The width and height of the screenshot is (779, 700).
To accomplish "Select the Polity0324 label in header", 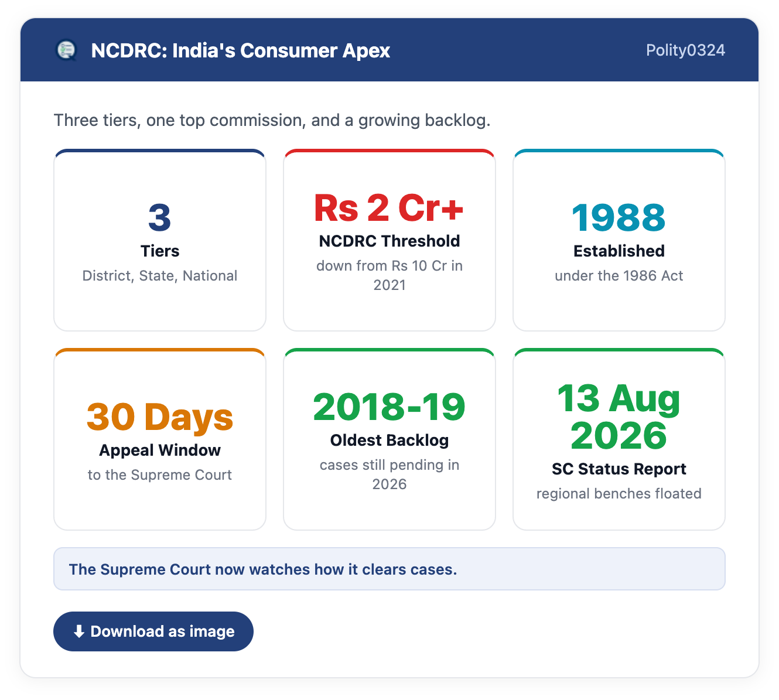I will 685,50.
